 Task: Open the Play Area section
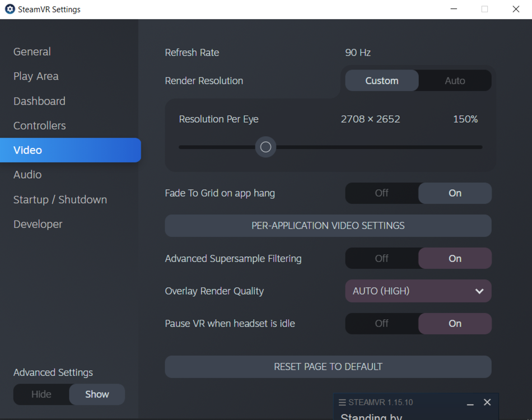tap(36, 76)
